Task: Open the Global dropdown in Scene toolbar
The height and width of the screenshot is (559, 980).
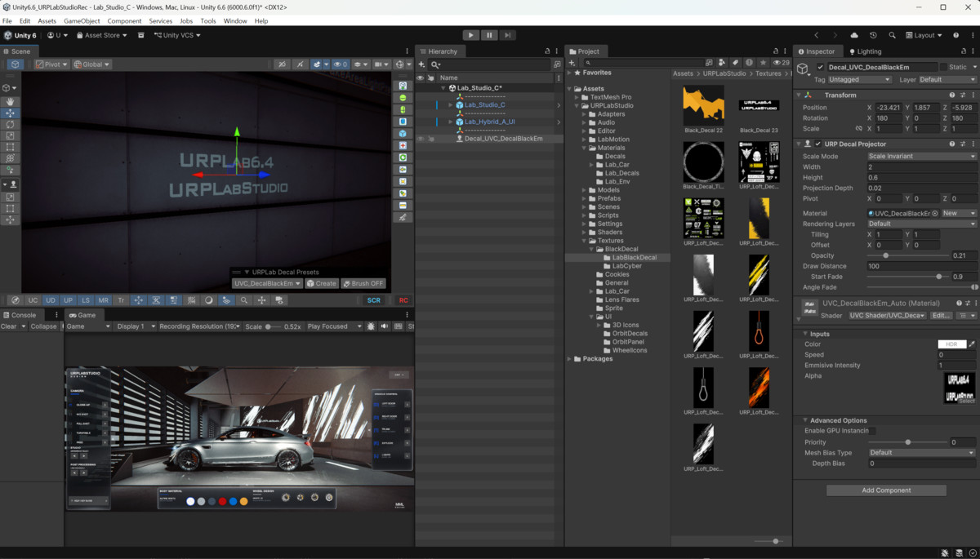Action: pyautogui.click(x=91, y=64)
